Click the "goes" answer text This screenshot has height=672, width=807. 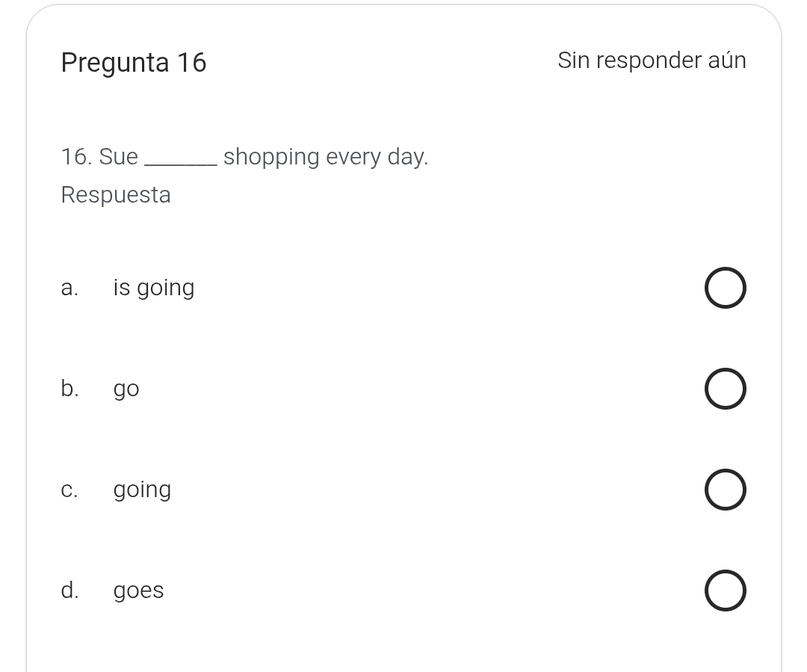click(x=138, y=591)
